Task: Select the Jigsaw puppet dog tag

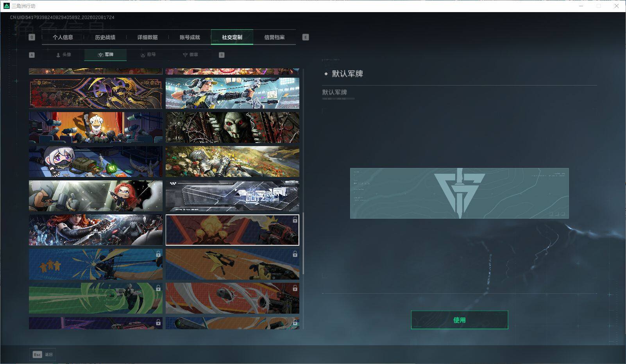Action: click(233, 128)
